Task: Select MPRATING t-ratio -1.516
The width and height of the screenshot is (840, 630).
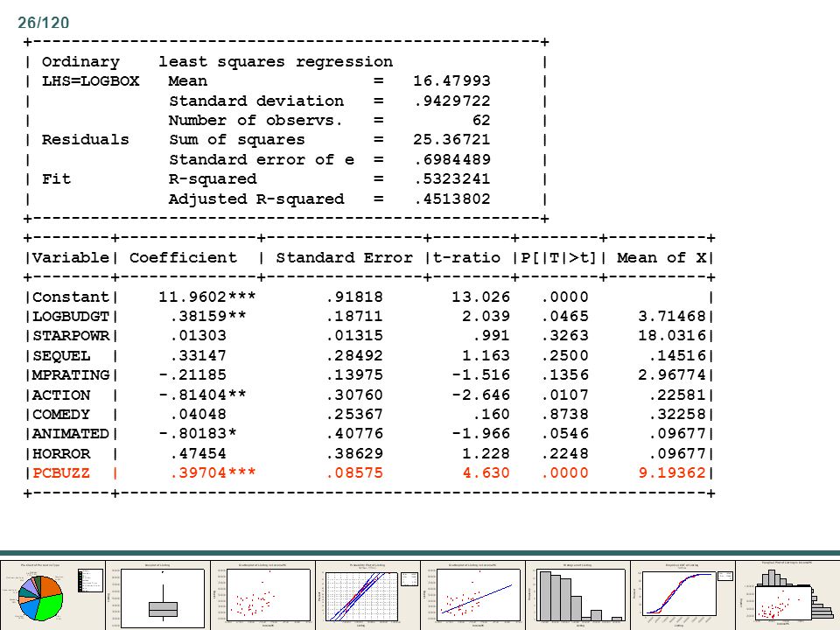Action: [481, 375]
